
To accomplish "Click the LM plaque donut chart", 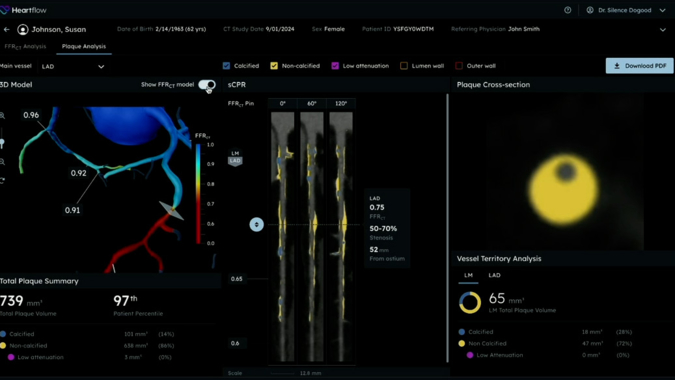I will tap(470, 303).
